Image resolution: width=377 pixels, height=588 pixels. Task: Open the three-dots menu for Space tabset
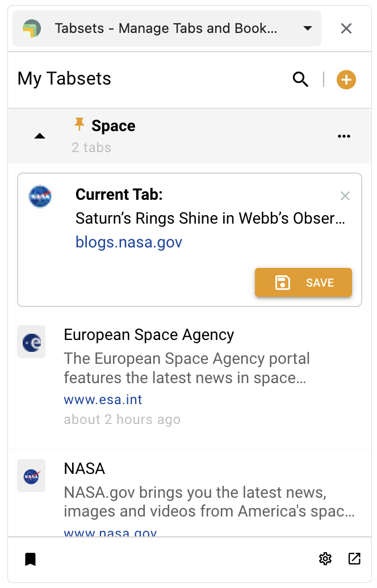tap(344, 136)
